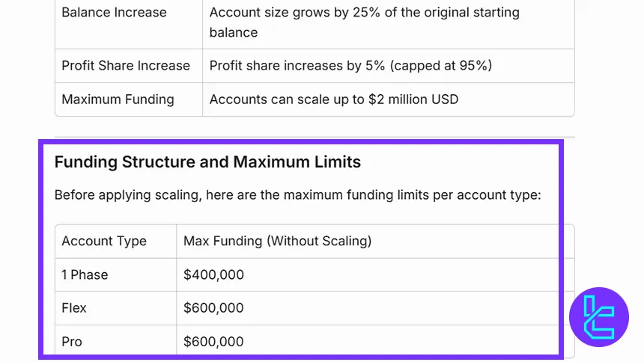The image size is (644, 362).
Task: Select the 1 Phase account row
Action: [85, 274]
